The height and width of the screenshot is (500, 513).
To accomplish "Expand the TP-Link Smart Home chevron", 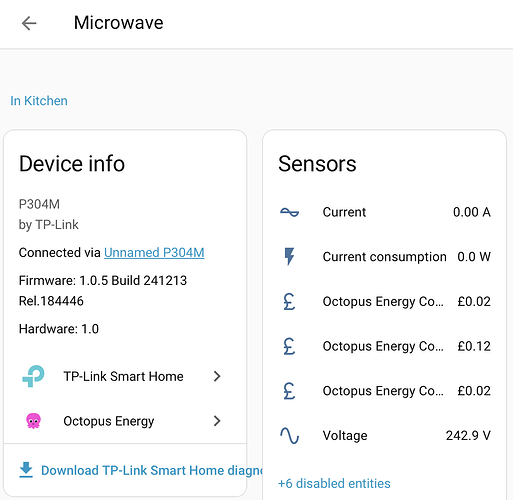I will coord(217,376).
